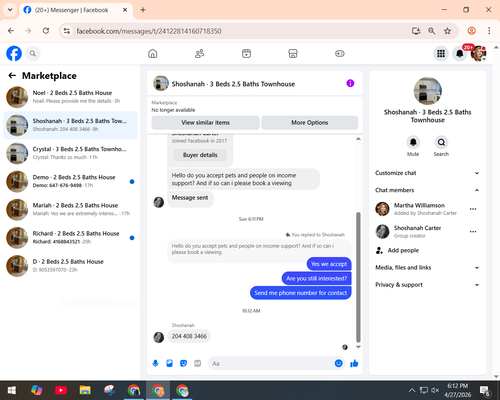
Task: Click the chat scrollbar thumb
Action: (x=358, y=277)
